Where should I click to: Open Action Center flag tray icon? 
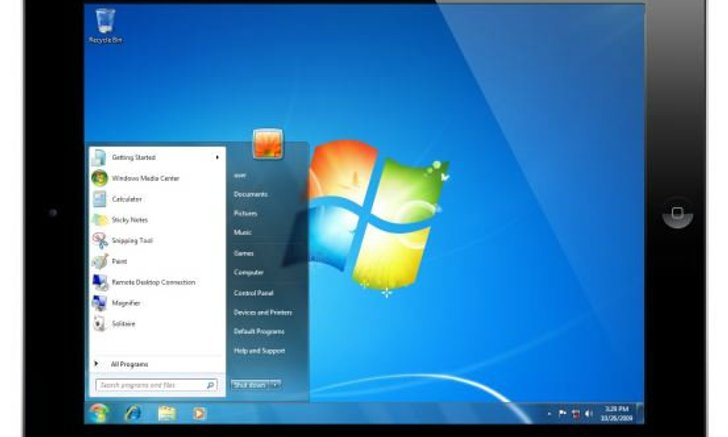[x=562, y=413]
